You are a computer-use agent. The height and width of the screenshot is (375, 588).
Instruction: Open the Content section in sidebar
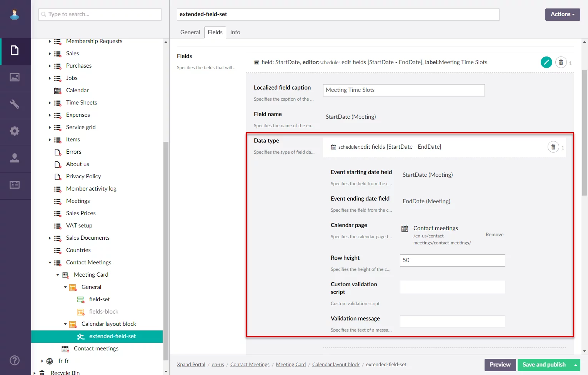(15, 51)
